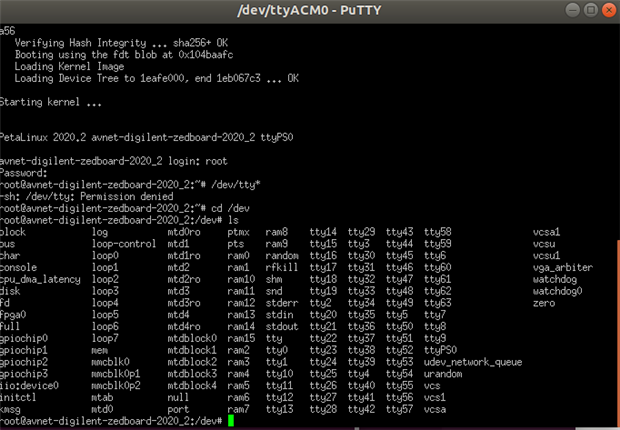Click 'tty58' entry
Image resolution: width=620 pixels, height=430 pixels.
(438, 232)
